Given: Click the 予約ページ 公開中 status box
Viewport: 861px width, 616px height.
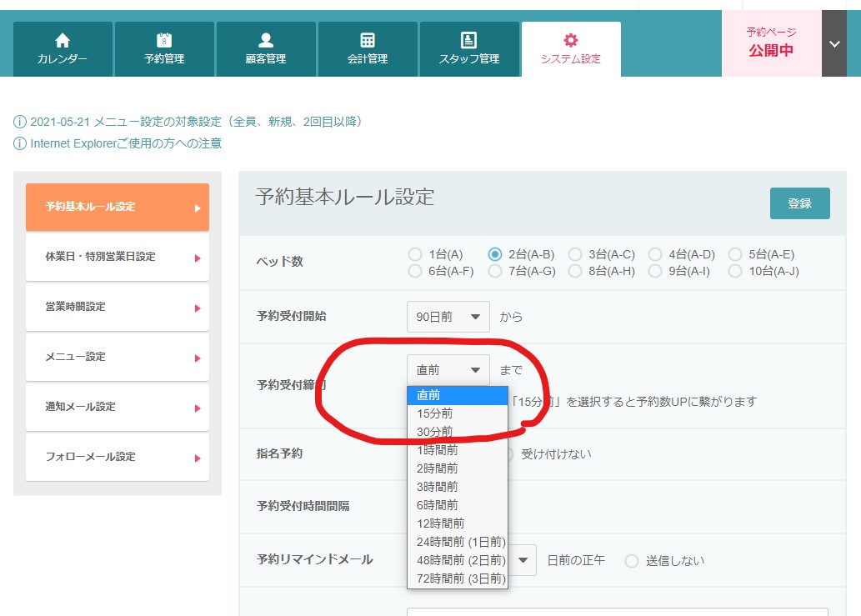Looking at the screenshot, I should 771,44.
